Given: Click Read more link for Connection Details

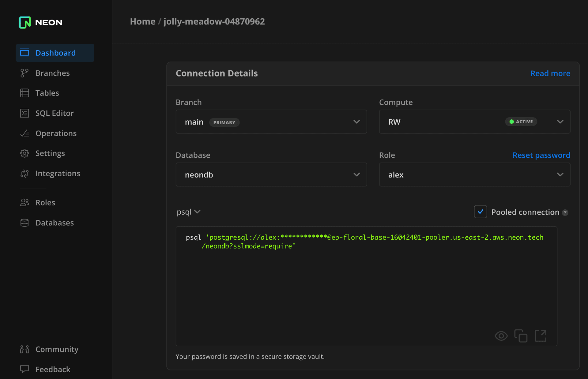Looking at the screenshot, I should 550,73.
